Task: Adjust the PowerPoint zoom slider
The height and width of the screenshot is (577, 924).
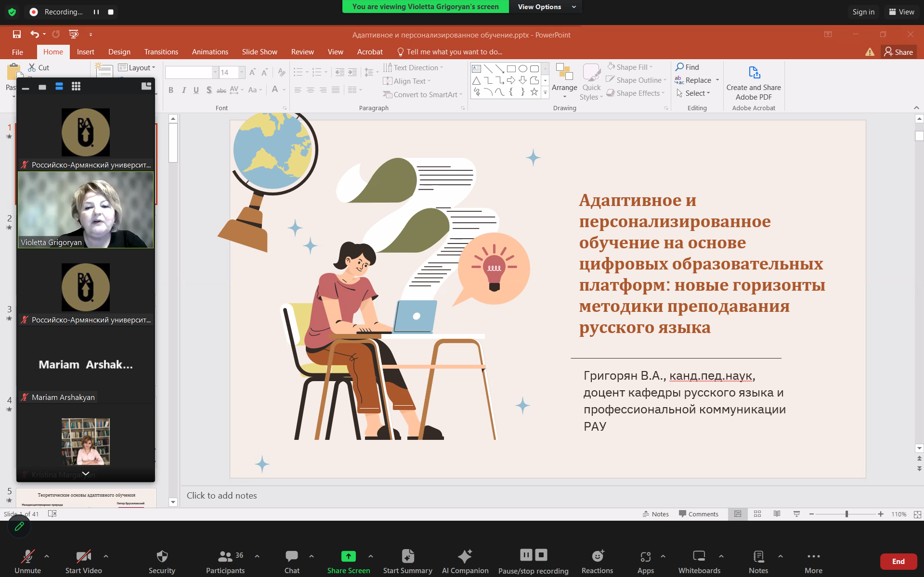Action: point(846,514)
